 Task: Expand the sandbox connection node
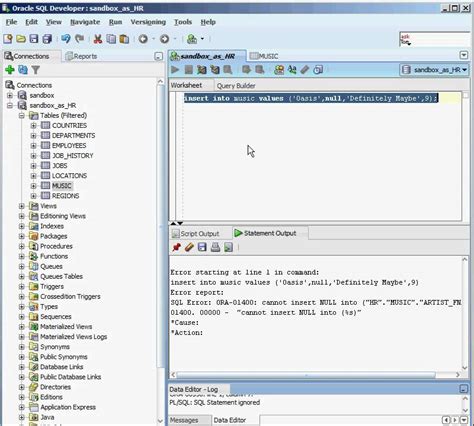click(10, 95)
